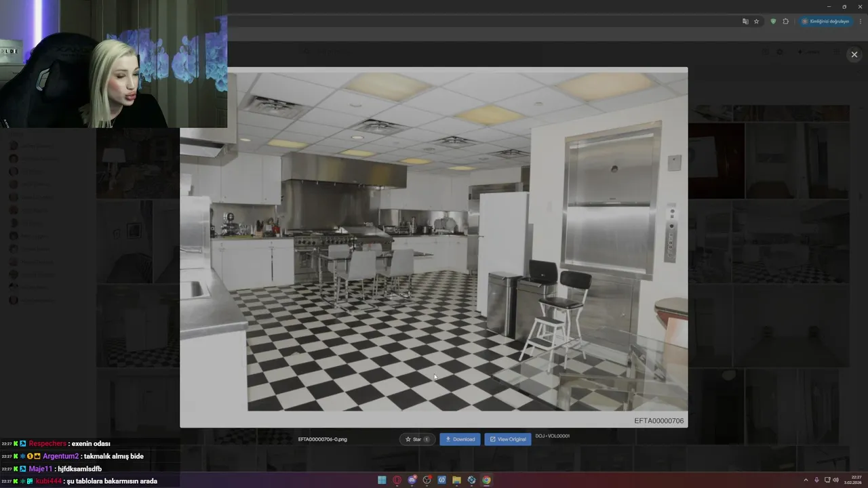The height and width of the screenshot is (488, 868).
Task: Open the browser Extensions puzzle icon
Action: coord(786,21)
